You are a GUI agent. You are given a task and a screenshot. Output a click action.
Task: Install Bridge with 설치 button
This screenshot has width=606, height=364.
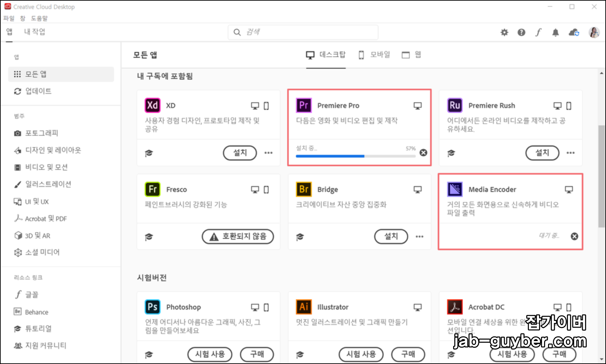click(x=391, y=237)
